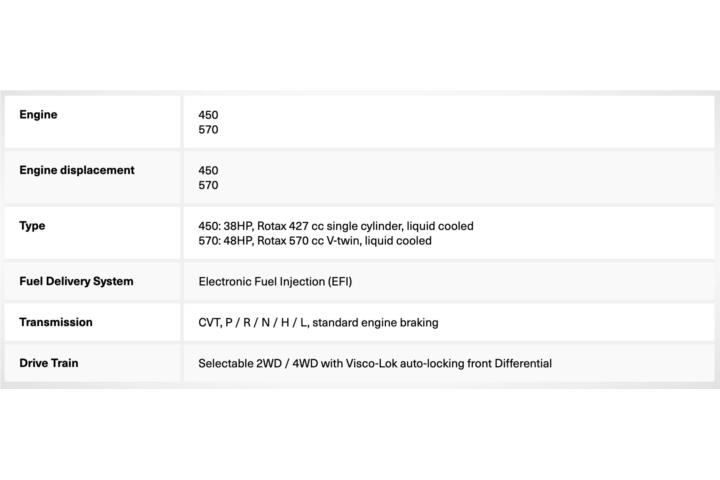Screen dimensions: 720x480
Task: Click the empty area of the Transmission value cell
Action: [x=574, y=322]
